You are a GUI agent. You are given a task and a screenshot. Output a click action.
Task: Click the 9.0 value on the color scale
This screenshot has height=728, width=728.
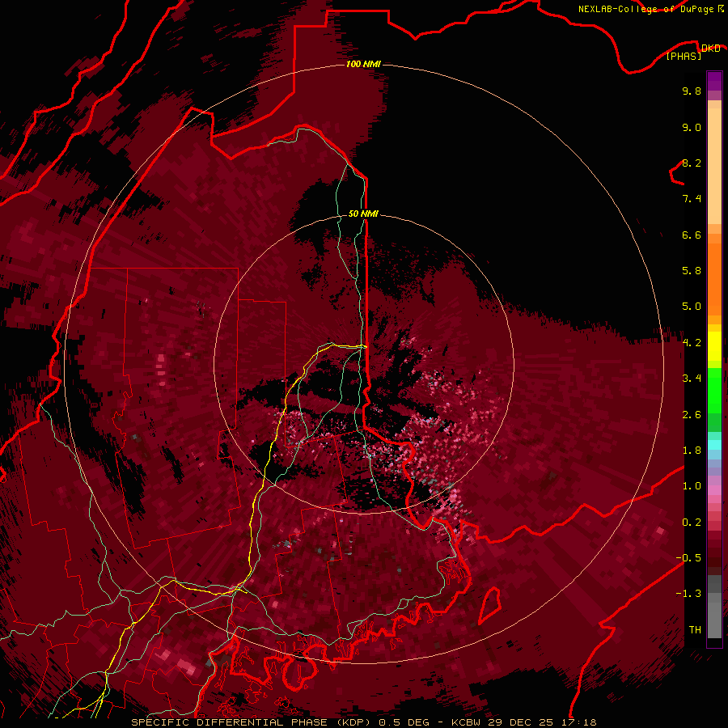tap(692, 127)
